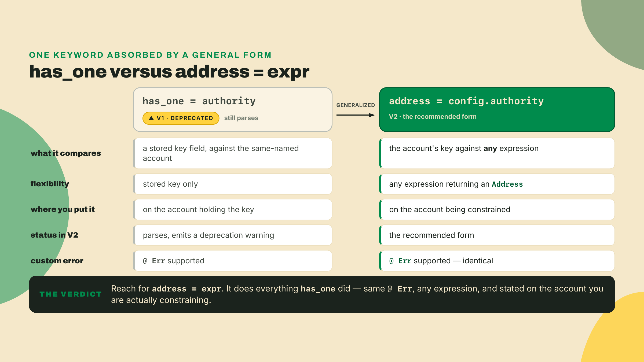Click the 'still parses' note

(241, 118)
